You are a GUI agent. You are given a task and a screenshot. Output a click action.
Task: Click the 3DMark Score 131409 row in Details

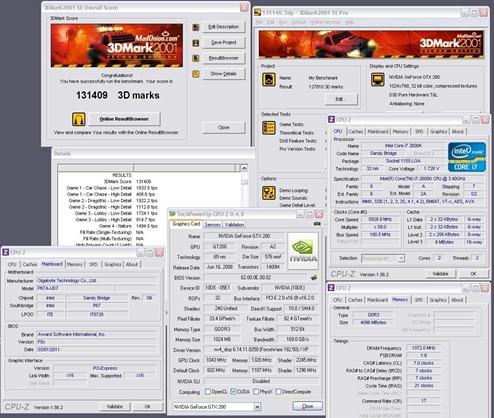pyautogui.click(x=127, y=182)
